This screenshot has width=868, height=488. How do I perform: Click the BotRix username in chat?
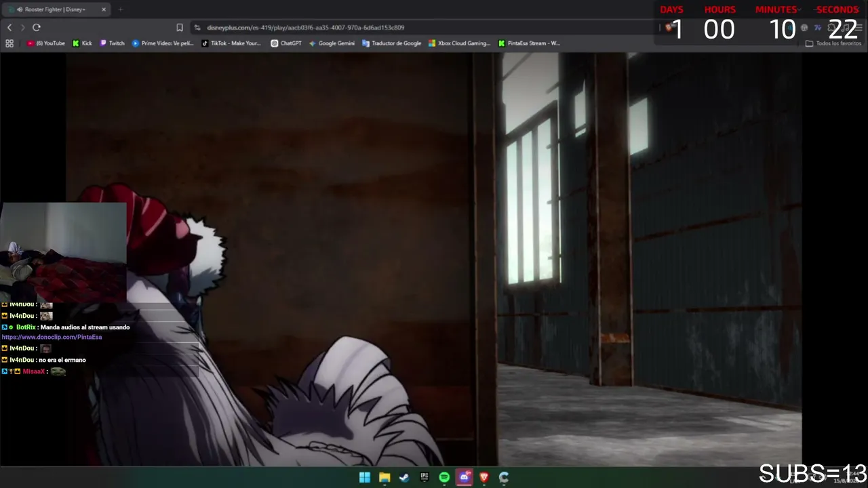click(x=26, y=327)
